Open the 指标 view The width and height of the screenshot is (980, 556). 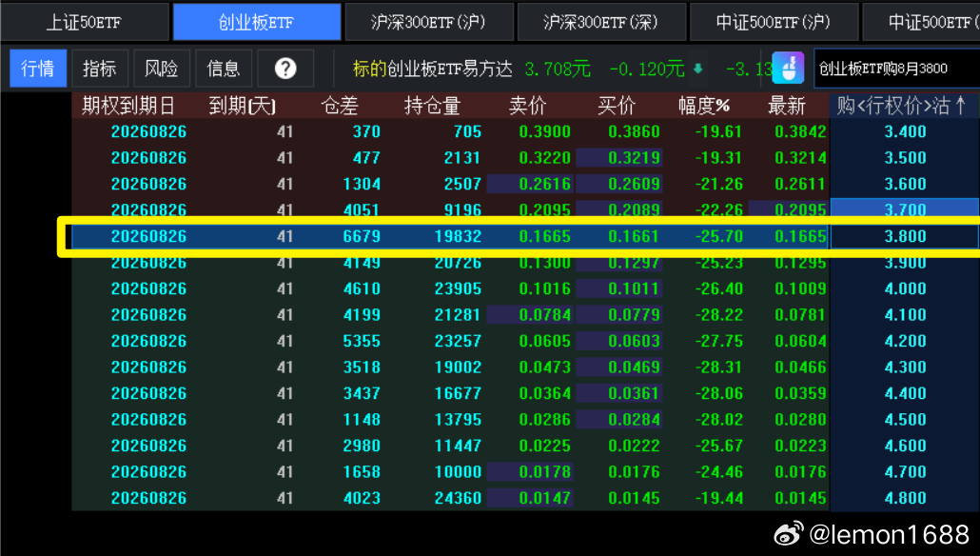[x=100, y=69]
